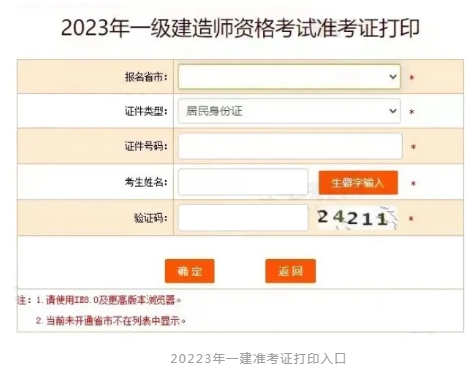Open the 报名省市 dropdown
The height and width of the screenshot is (374, 474).
click(x=289, y=77)
